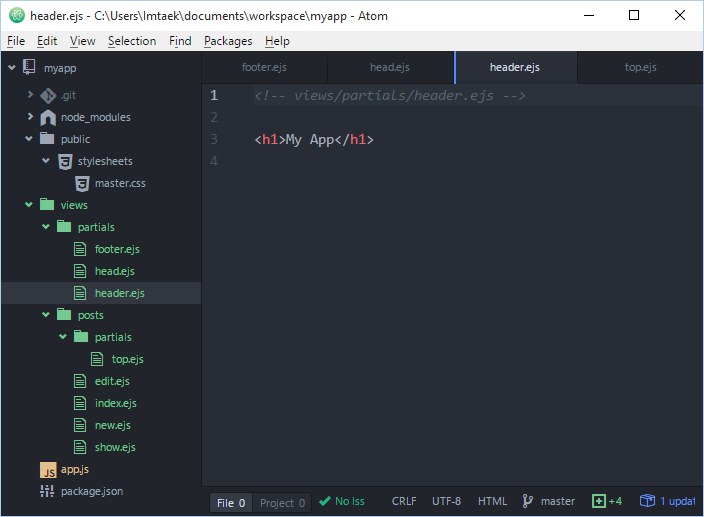Viewport: 704px width, 517px height.
Task: Select index.ejs in the tree view
Action: (x=115, y=403)
